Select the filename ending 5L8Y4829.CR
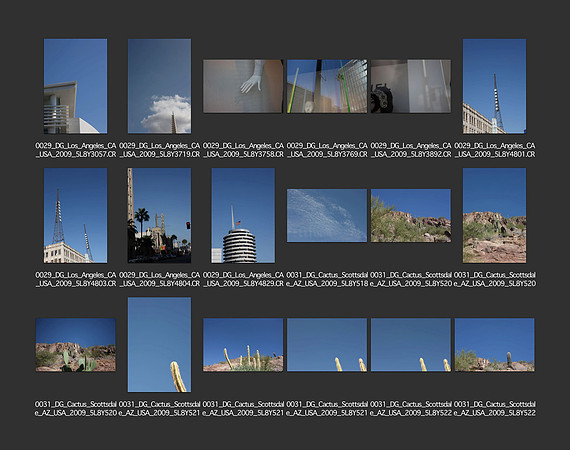The width and height of the screenshot is (570, 450). point(243,279)
